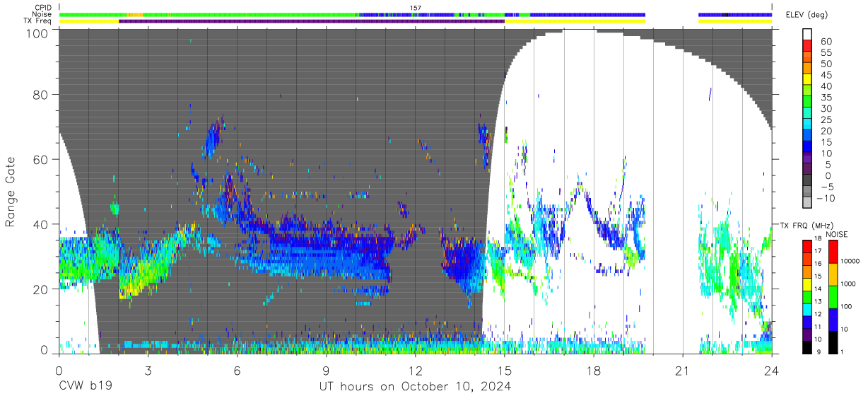This screenshot has width=868, height=401.
Task: Click the CPID label at top left
Action: pos(42,8)
